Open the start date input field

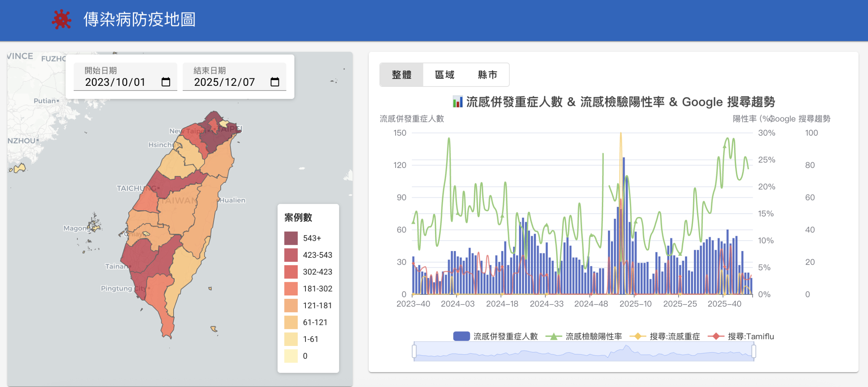(x=115, y=82)
